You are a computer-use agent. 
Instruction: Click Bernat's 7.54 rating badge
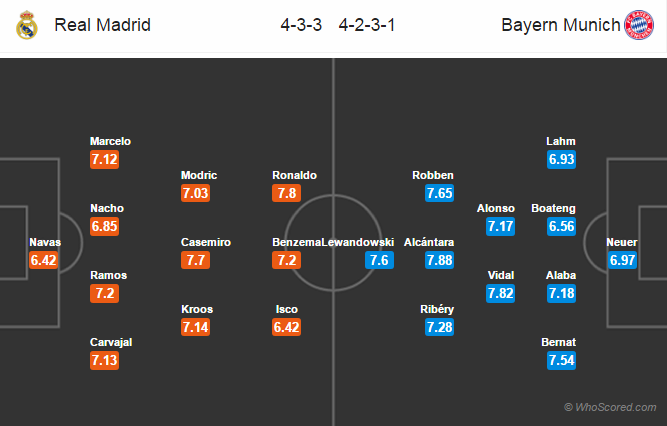(x=562, y=360)
